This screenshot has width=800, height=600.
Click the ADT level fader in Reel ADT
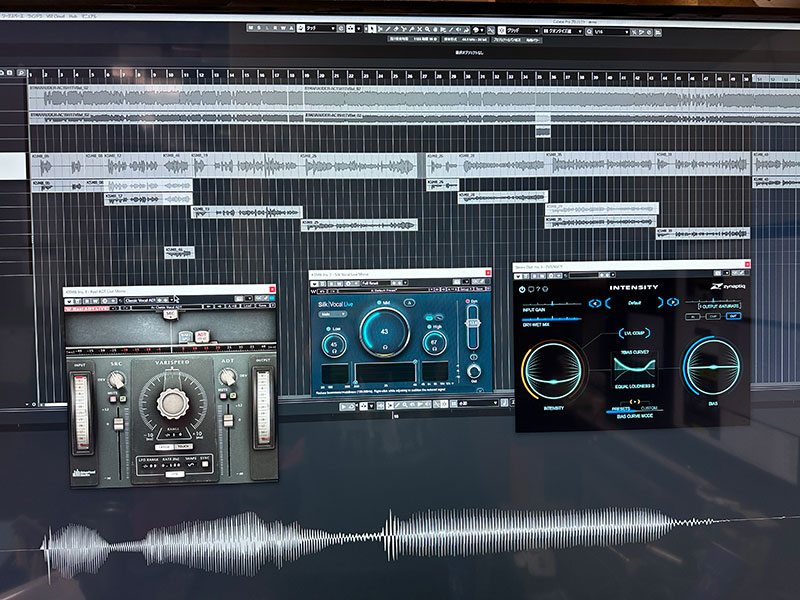(x=229, y=420)
